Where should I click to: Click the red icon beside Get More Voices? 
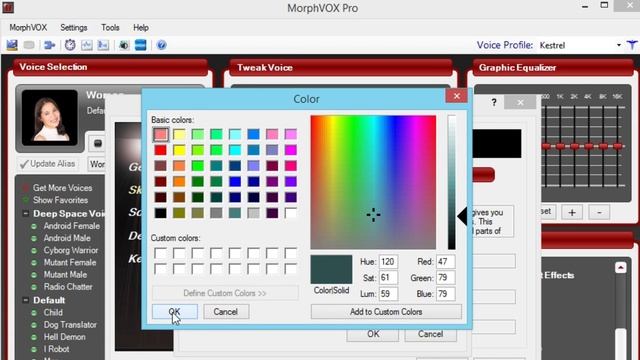[x=25, y=188]
